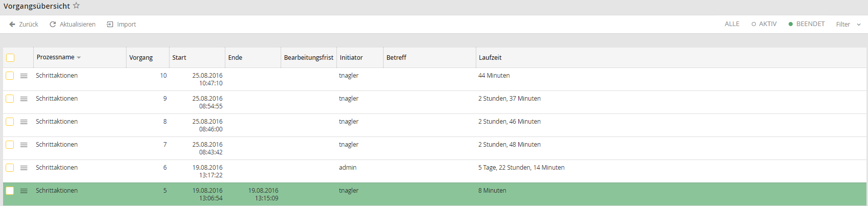This screenshot has height=206, width=868.
Task: Open the row menu icon for Vorgang 7
Action: (24, 145)
